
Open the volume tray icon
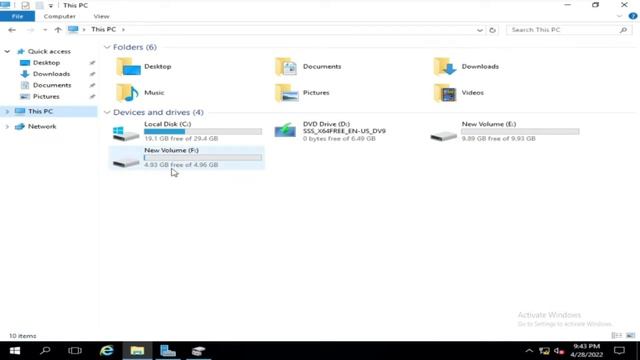[x=559, y=351]
